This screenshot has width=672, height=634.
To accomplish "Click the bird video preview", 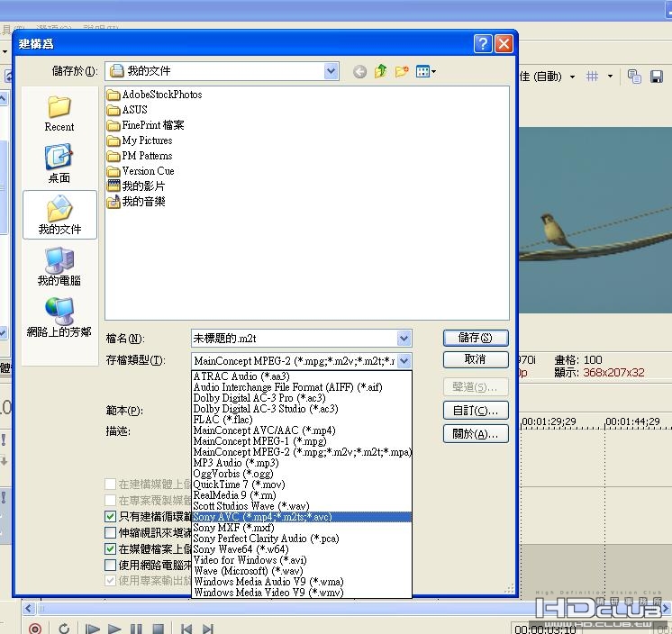I will click(595, 220).
